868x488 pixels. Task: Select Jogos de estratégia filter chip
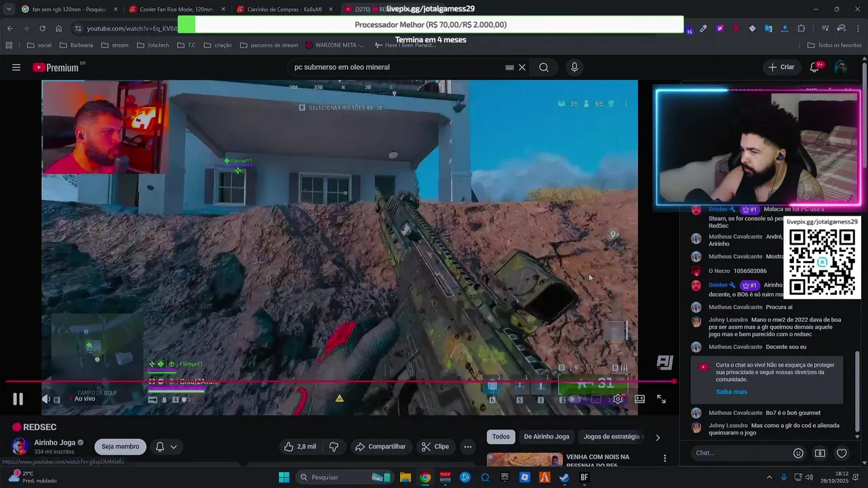click(x=612, y=436)
